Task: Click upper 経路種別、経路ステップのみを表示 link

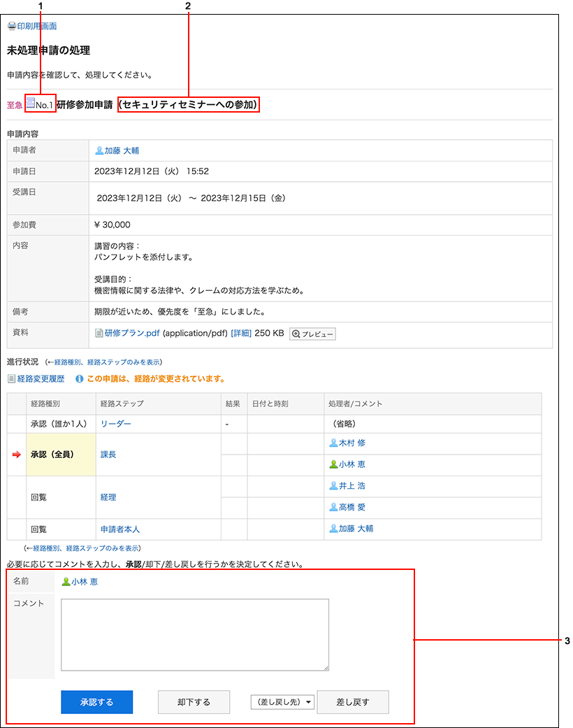Action: click(107, 362)
